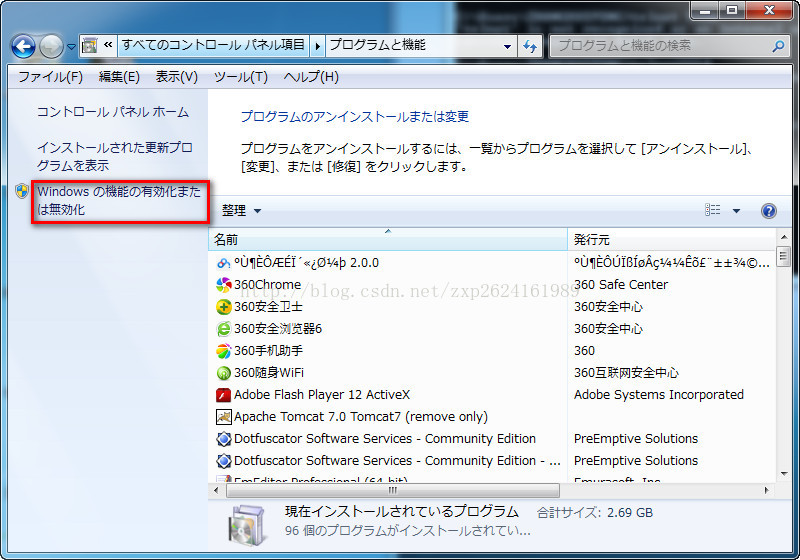Click the vertical scrollbar up arrow

[784, 237]
